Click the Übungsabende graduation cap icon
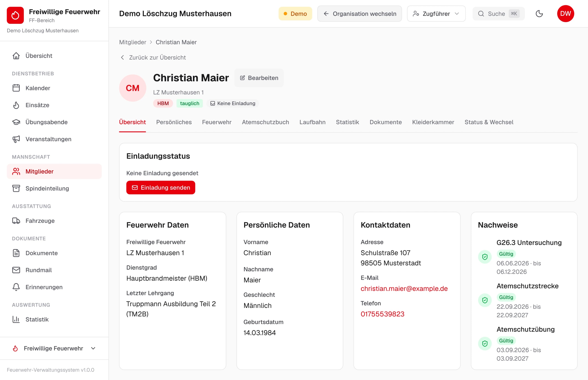The width and height of the screenshot is (588, 380). tap(16, 122)
